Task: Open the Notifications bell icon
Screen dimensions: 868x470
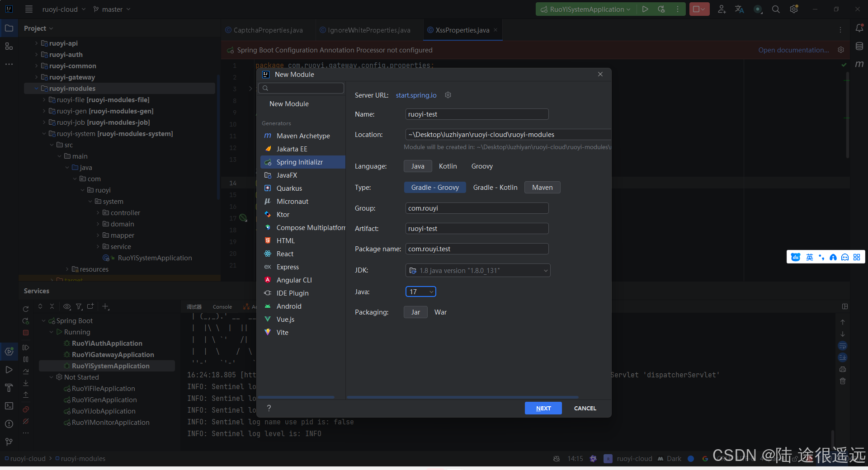Action: tap(859, 28)
